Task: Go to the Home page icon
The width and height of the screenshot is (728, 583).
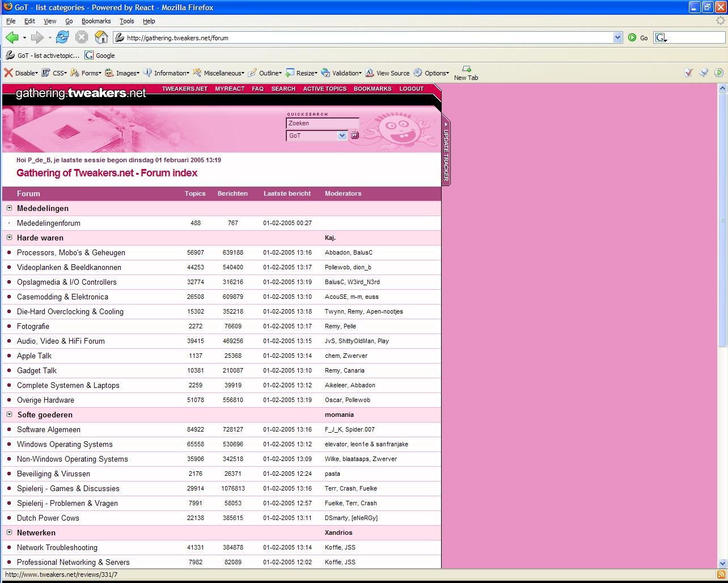Action: coord(101,37)
